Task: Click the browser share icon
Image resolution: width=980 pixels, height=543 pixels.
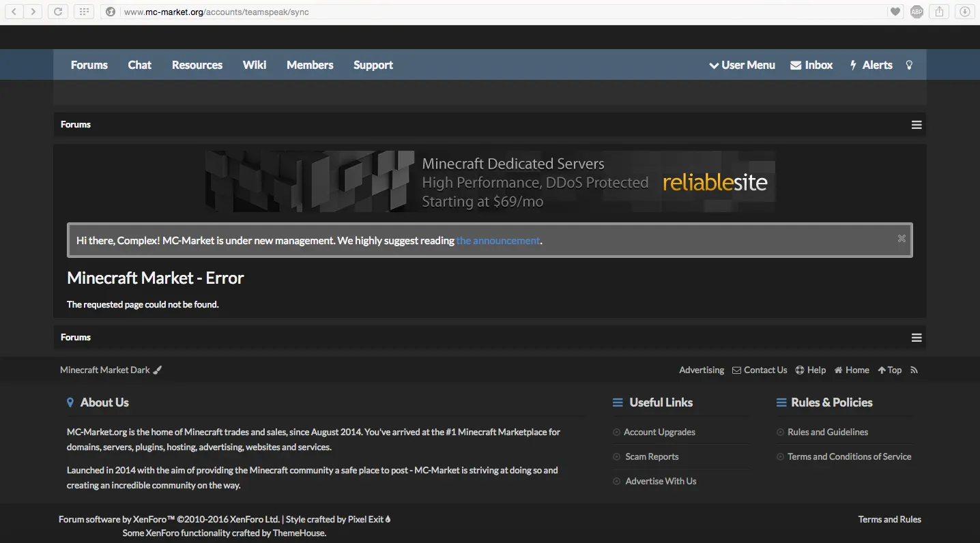Action: pos(940,12)
